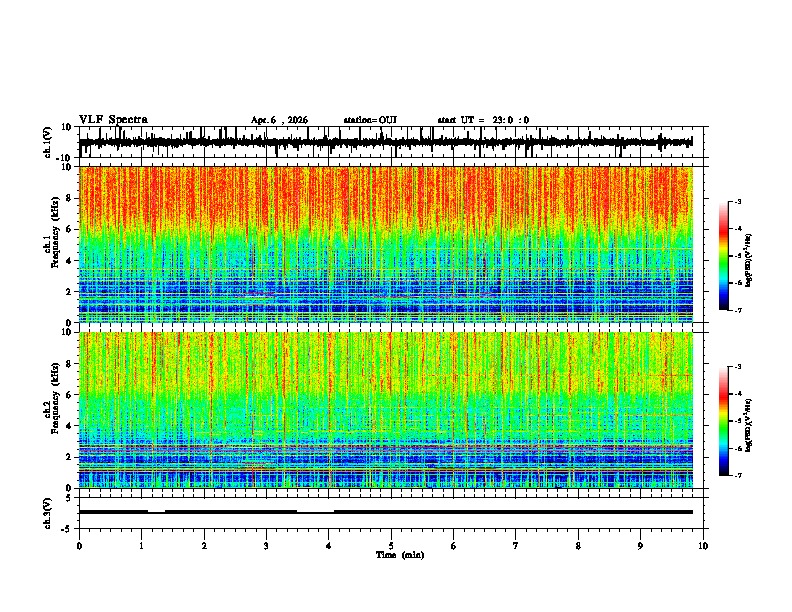Screen dimensions: 792x612
Task: Click the "-7" label on ch.2 color bar
Action: click(738, 475)
